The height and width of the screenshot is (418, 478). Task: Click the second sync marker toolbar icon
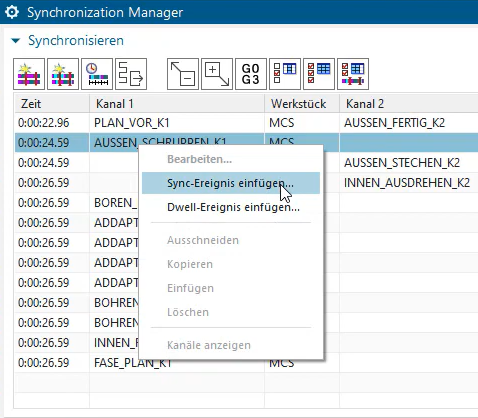63,74
